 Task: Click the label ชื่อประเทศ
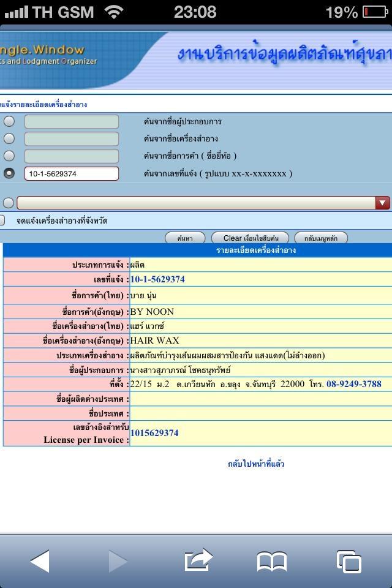pos(109,413)
